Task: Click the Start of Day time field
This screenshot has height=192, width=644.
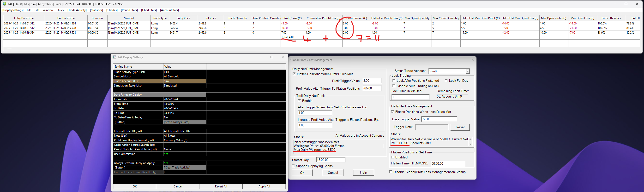Action: (331, 160)
